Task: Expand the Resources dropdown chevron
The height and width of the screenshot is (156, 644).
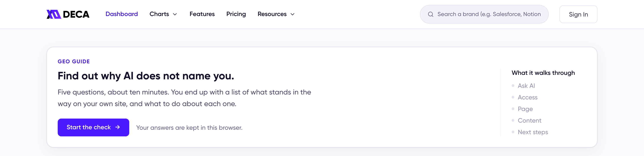Action: 292,14
